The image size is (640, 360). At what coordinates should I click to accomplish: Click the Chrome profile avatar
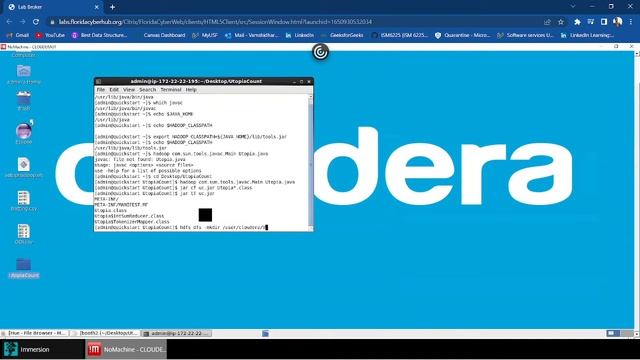point(618,22)
